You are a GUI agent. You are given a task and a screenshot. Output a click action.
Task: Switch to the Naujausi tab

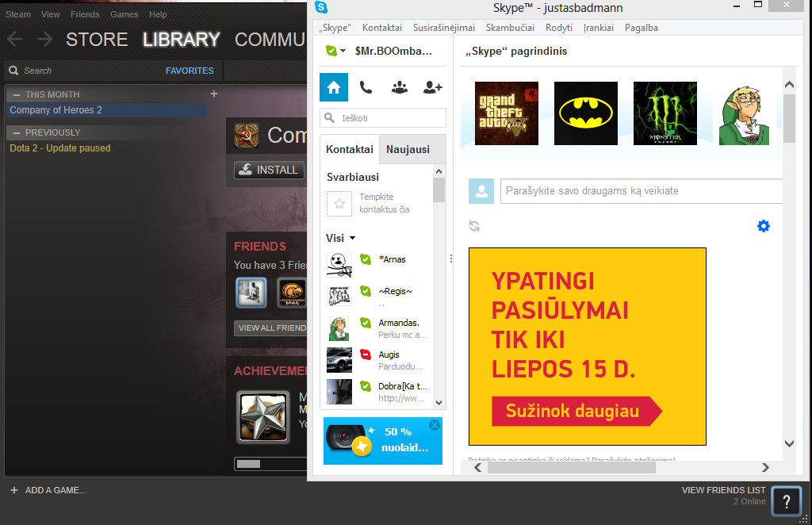412,150
